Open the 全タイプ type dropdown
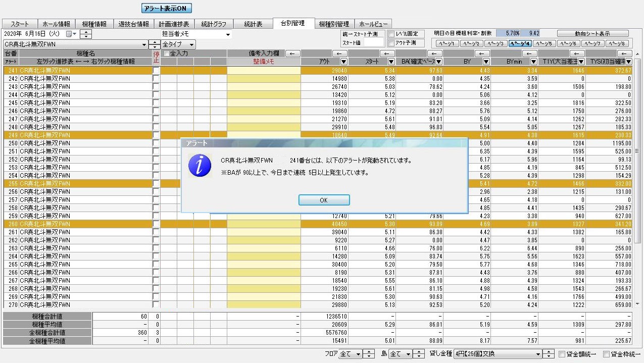 pos(191,44)
